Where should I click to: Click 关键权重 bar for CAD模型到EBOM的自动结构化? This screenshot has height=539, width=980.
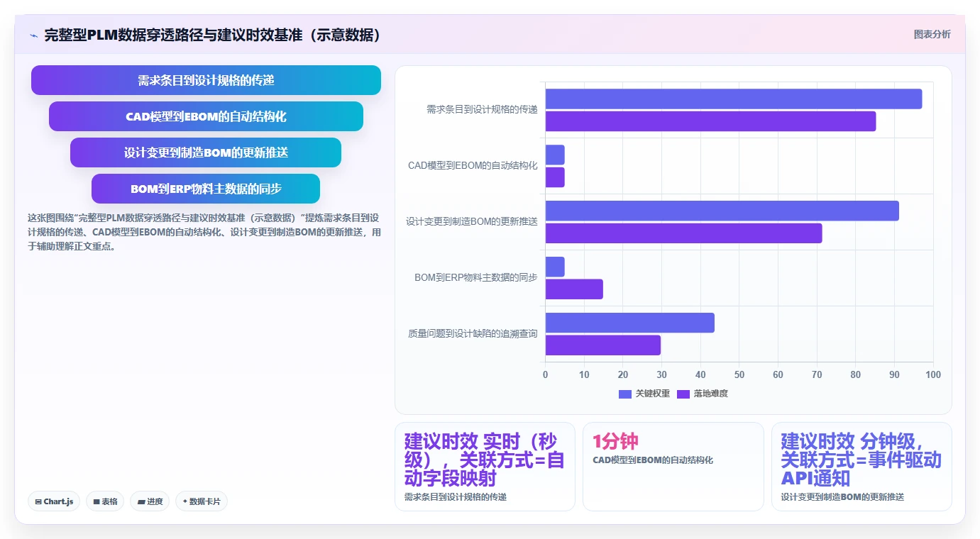point(555,155)
